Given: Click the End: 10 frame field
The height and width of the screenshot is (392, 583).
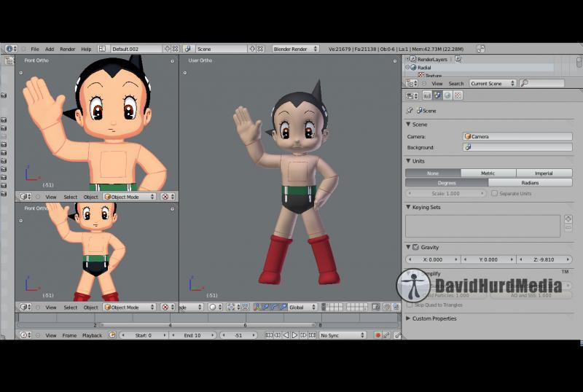Looking at the screenshot, I should click(192, 335).
